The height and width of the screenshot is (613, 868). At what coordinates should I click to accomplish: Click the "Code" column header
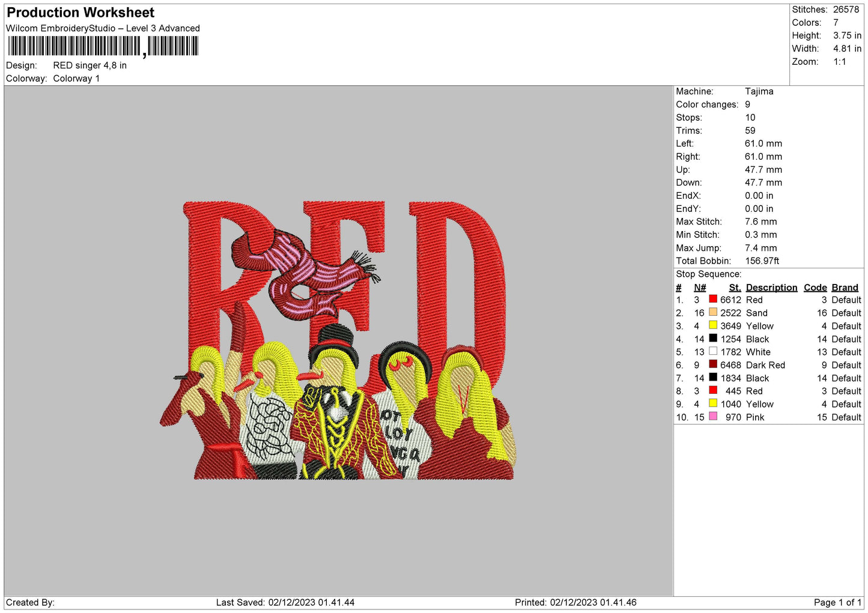click(x=815, y=288)
